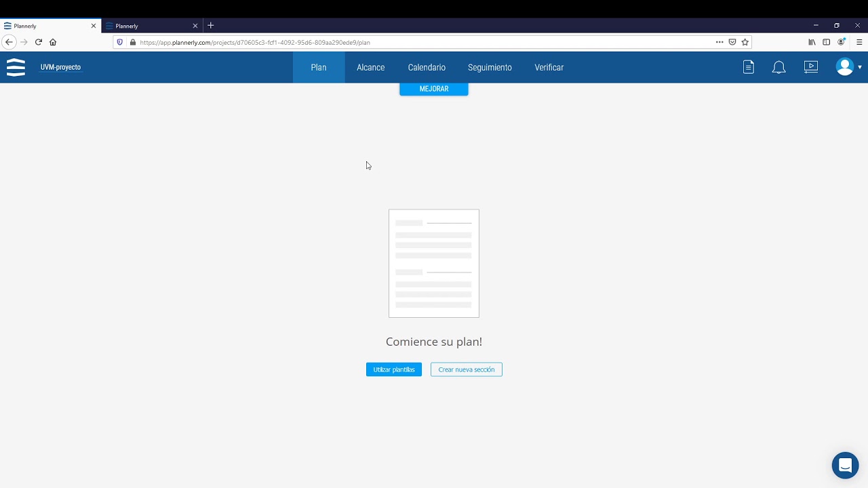Click the Utilizar plantillas button

tap(394, 369)
